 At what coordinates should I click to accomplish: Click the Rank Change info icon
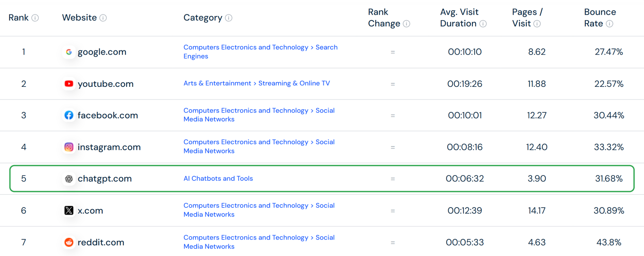407,24
